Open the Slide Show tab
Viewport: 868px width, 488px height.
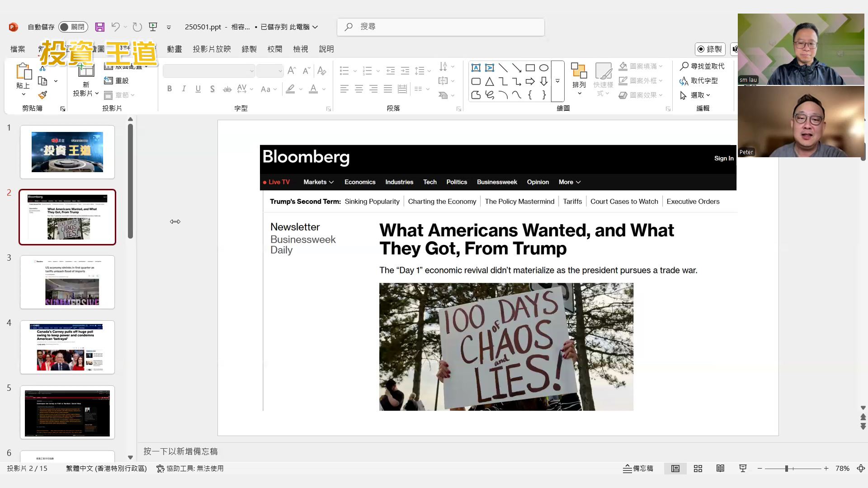pyautogui.click(x=212, y=49)
